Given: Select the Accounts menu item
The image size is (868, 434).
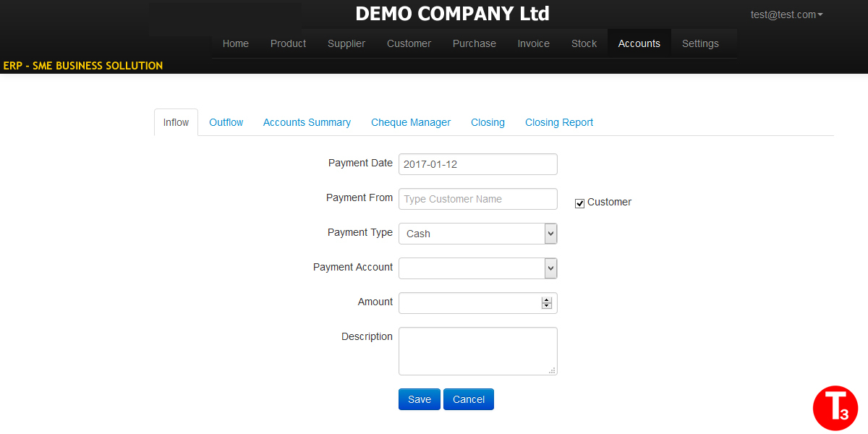Looking at the screenshot, I should (x=639, y=43).
